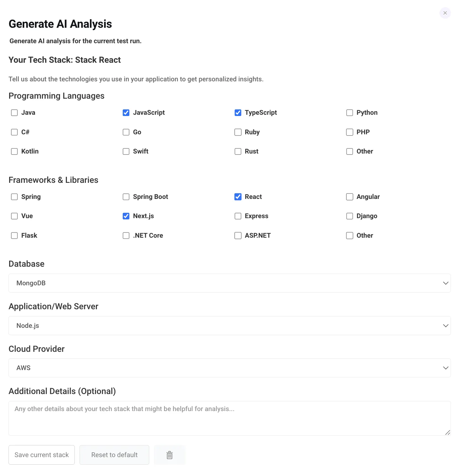The width and height of the screenshot is (460, 476).
Task: Close the Generate AI Analysis dialog
Action: pos(445,13)
